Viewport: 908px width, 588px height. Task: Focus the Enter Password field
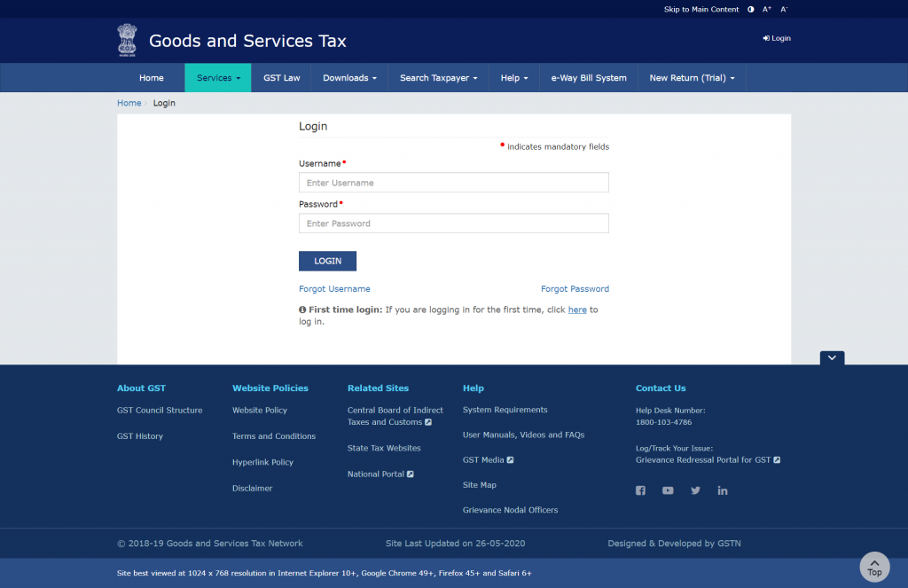453,223
